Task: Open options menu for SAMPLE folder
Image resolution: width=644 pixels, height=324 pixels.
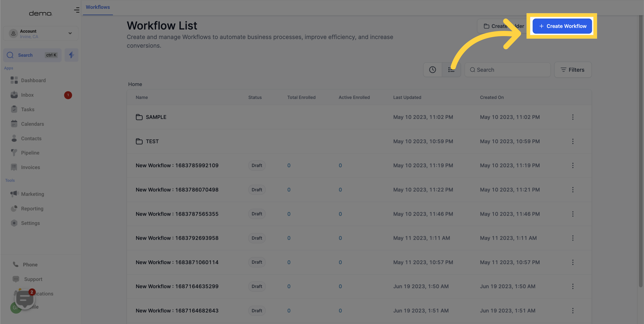Action: point(573,117)
